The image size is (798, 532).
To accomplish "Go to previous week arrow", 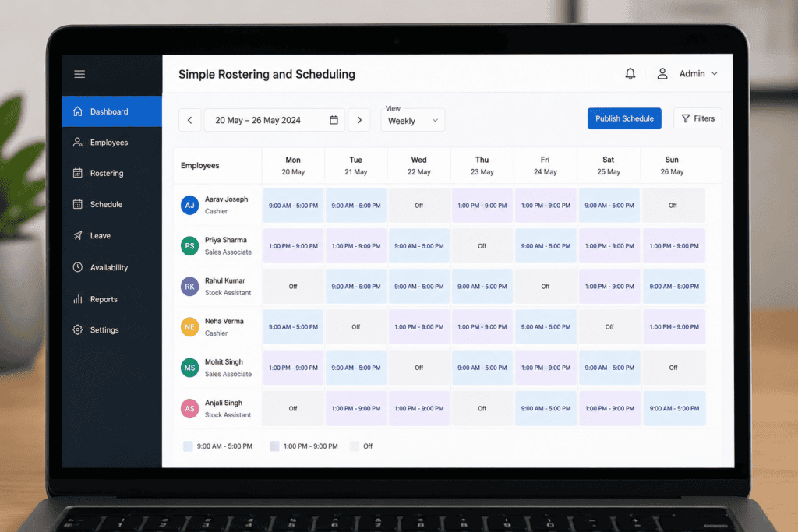I will 190,120.
